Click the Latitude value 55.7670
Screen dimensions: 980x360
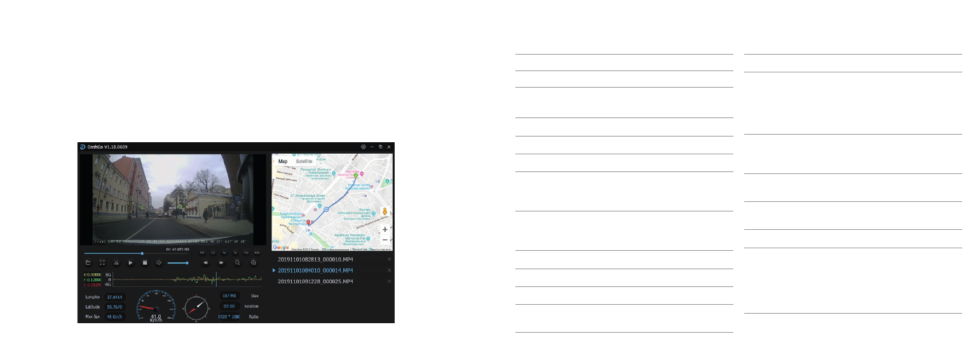tap(114, 307)
